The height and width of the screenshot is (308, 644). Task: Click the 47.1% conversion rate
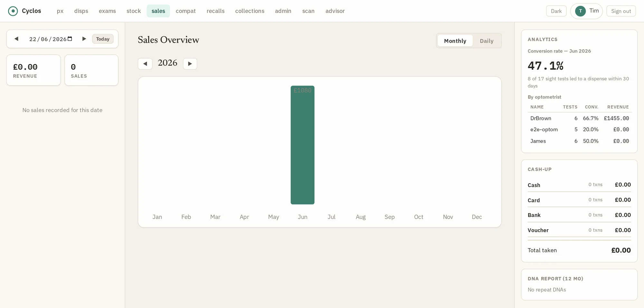pyautogui.click(x=545, y=66)
